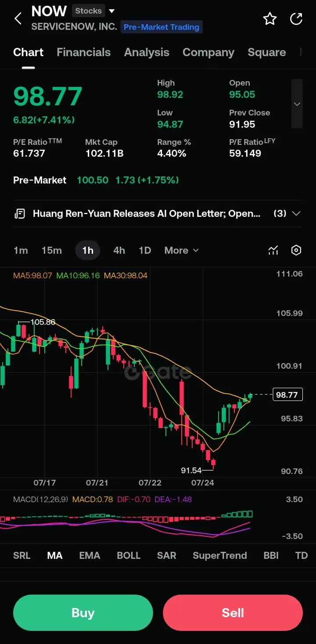316x644 pixels.
Task: Tap the 91.54 low marker on chart
Action: pyautogui.click(x=191, y=471)
